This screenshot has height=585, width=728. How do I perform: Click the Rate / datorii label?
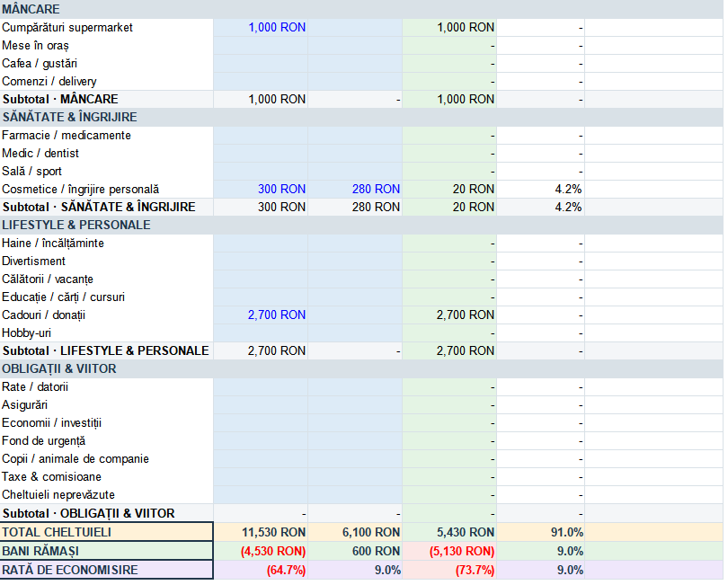[35, 387]
